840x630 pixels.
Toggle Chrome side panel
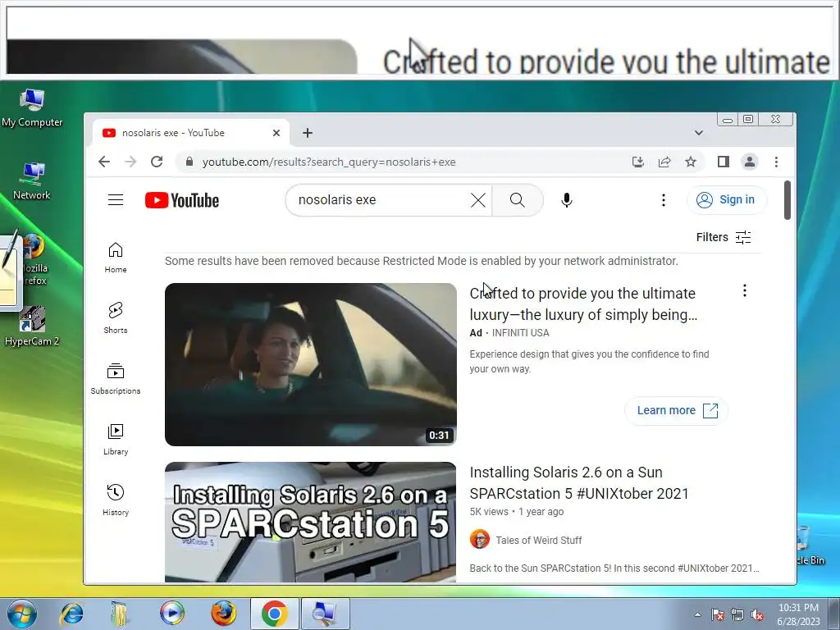[x=724, y=162]
